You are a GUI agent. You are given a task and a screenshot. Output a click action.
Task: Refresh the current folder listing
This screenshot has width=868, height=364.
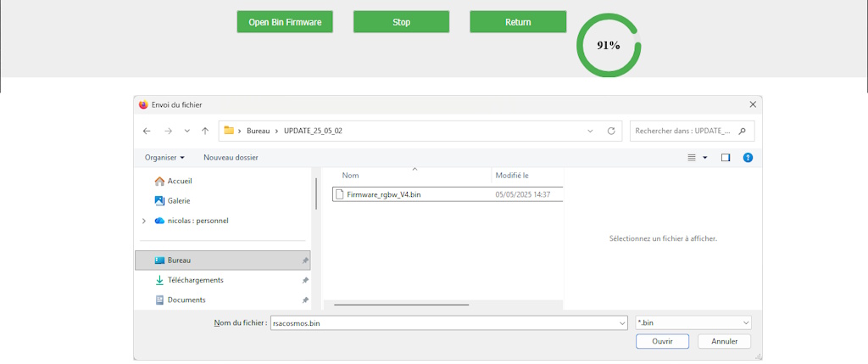pos(611,132)
